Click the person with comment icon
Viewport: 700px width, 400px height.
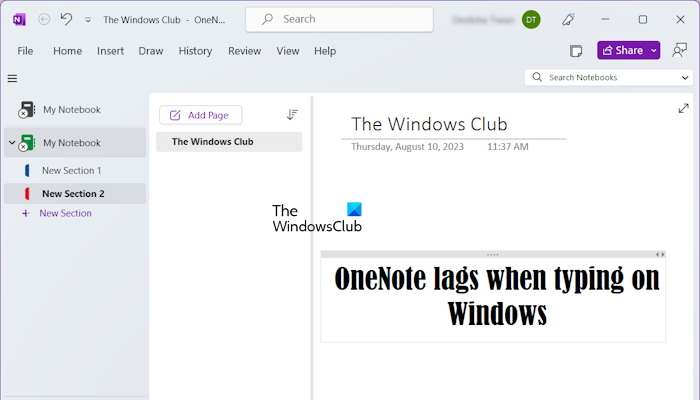pos(679,50)
